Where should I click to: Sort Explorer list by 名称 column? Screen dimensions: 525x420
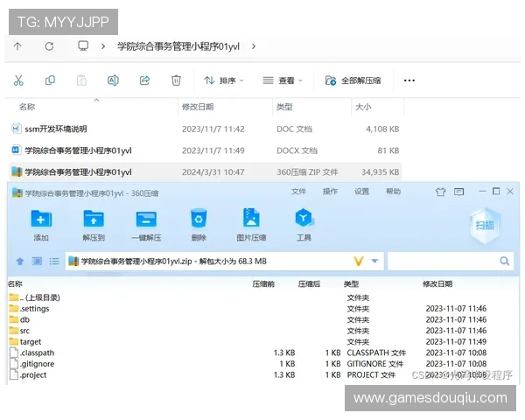click(27, 107)
